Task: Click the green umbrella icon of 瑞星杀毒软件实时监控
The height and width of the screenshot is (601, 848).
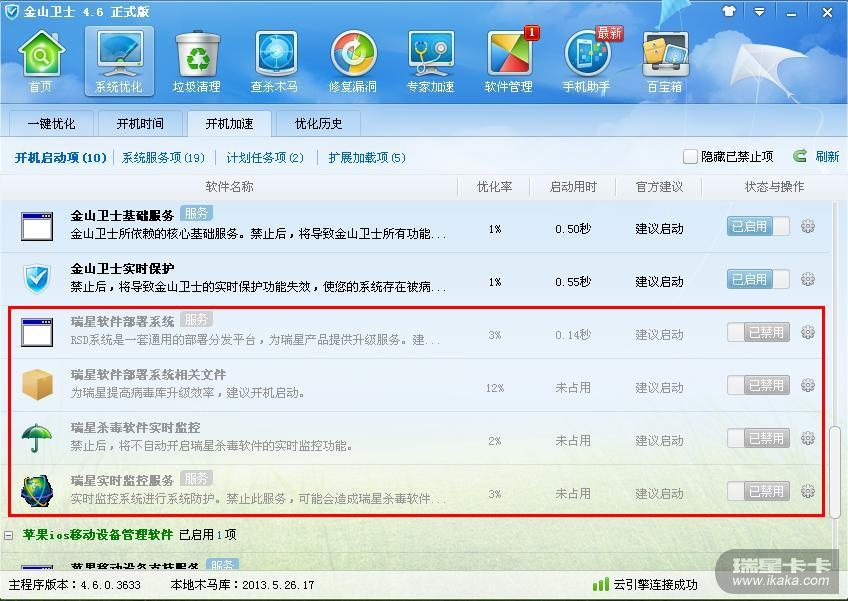Action: [x=37, y=438]
